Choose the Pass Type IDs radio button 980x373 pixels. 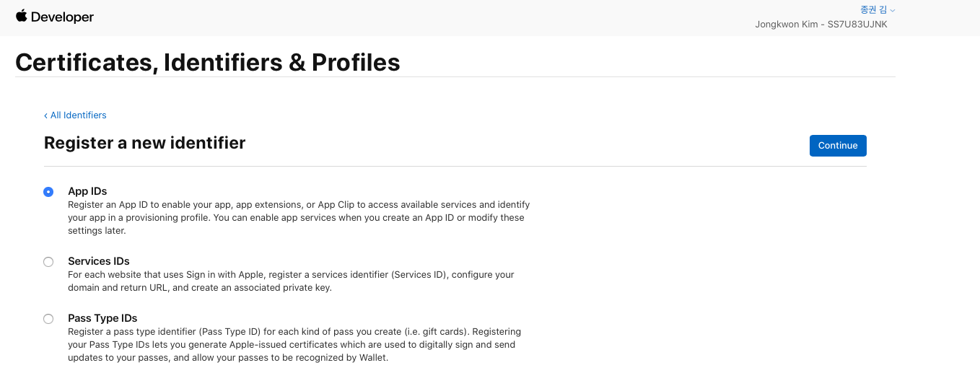[x=48, y=319]
